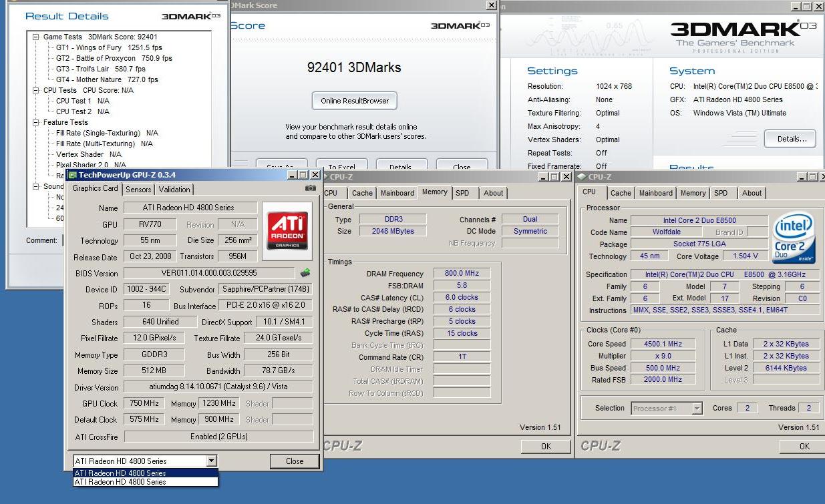
Task: Switch to GPU-Z Graphics Card tab
Action: [x=96, y=188]
